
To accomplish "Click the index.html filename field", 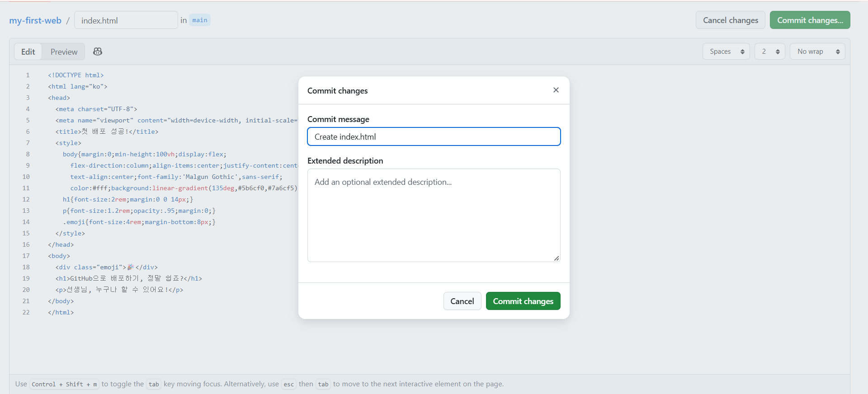I will [126, 20].
